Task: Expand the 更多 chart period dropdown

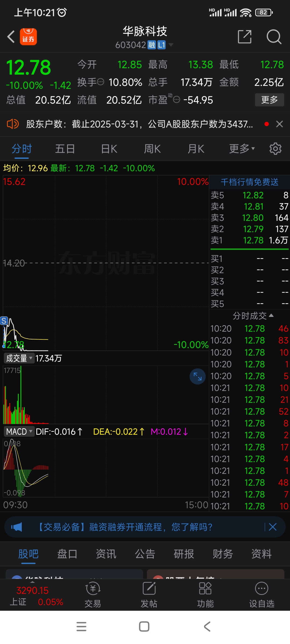Action: click(242, 149)
